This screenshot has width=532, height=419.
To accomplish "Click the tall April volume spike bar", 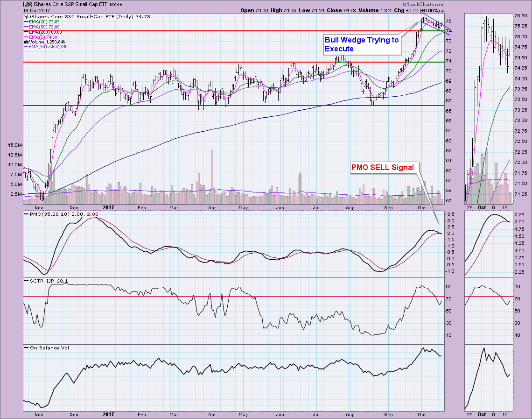I will click(212, 177).
